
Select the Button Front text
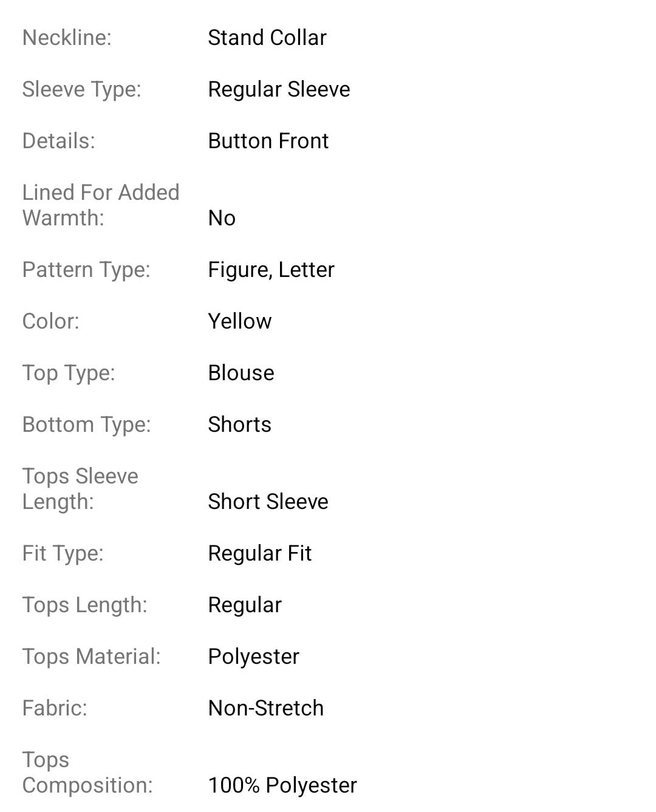click(268, 141)
